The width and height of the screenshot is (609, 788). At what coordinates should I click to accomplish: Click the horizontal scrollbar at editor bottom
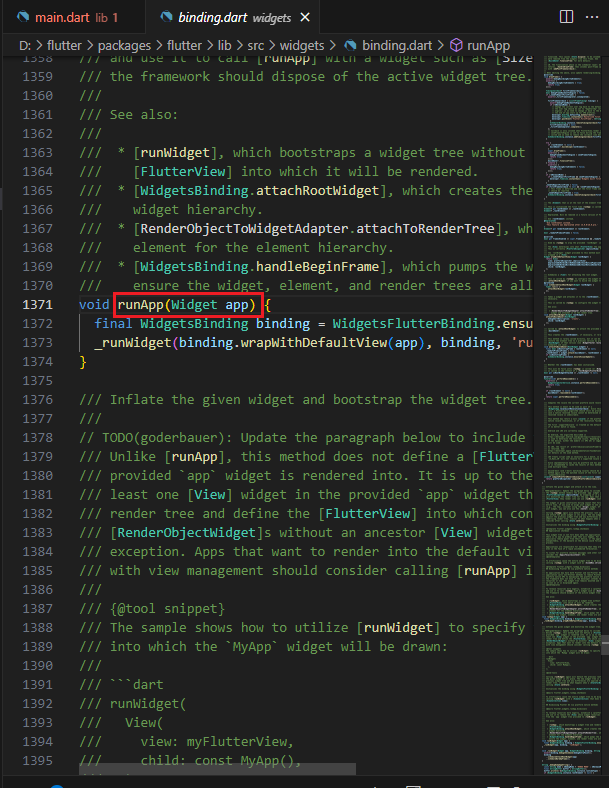point(217,769)
